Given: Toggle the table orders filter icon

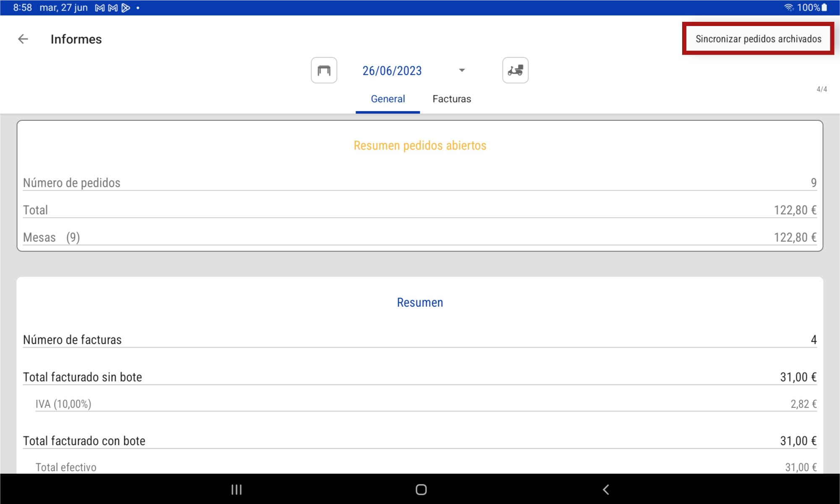Looking at the screenshot, I should pyautogui.click(x=324, y=71).
